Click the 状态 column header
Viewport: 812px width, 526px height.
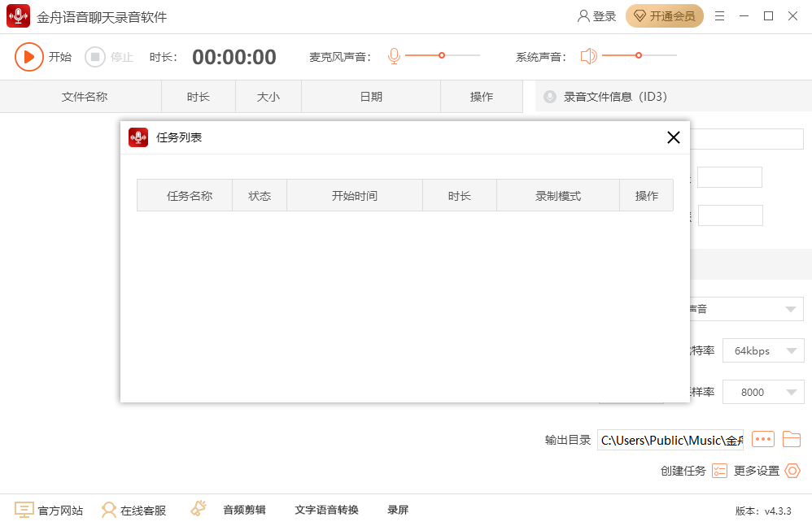[260, 196]
